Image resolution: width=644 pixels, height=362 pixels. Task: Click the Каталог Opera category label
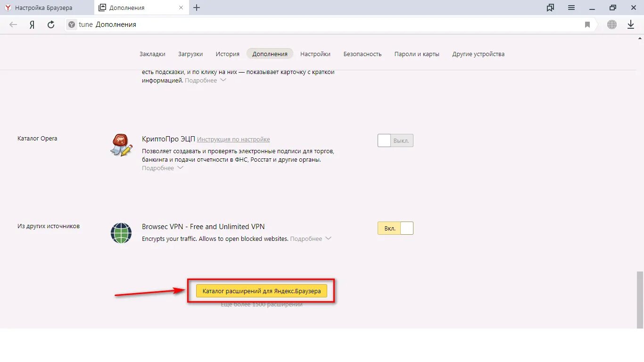[37, 138]
